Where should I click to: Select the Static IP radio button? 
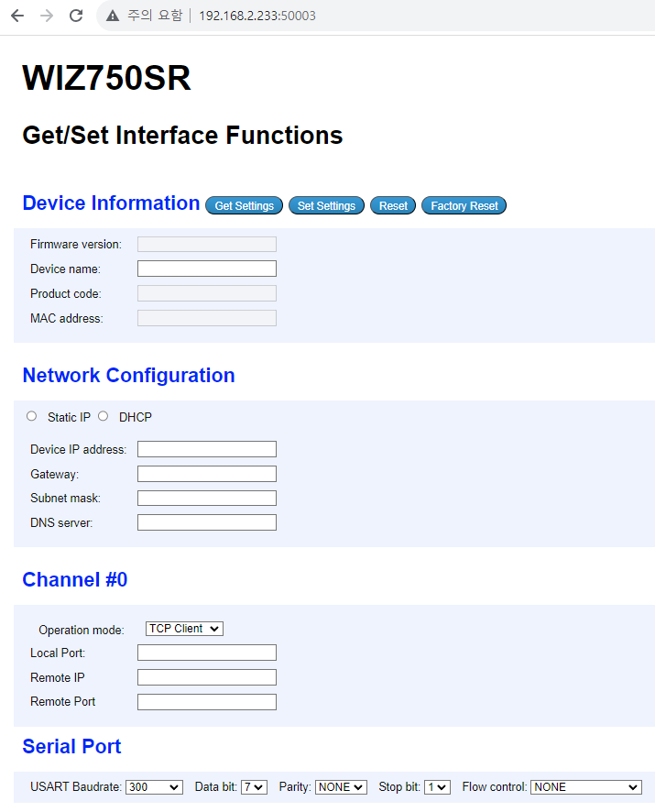[30, 416]
